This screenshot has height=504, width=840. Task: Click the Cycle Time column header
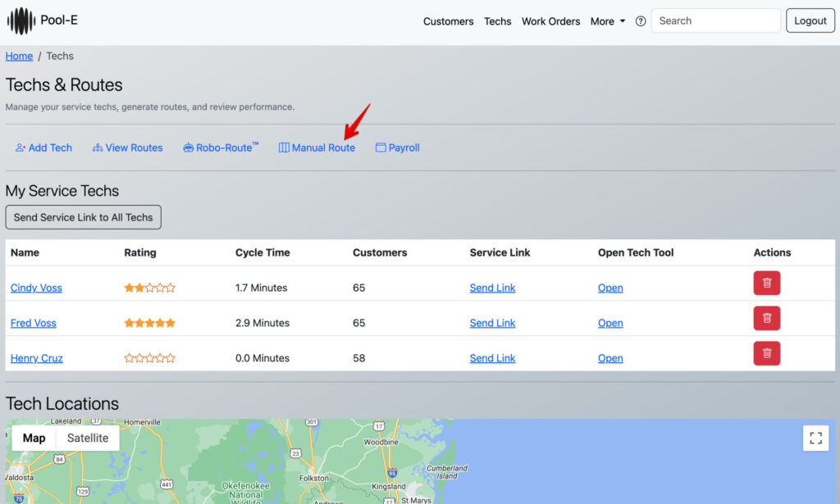262,252
